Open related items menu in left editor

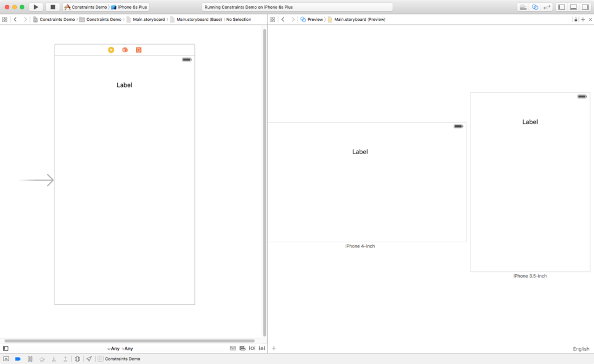pyautogui.click(x=5, y=19)
